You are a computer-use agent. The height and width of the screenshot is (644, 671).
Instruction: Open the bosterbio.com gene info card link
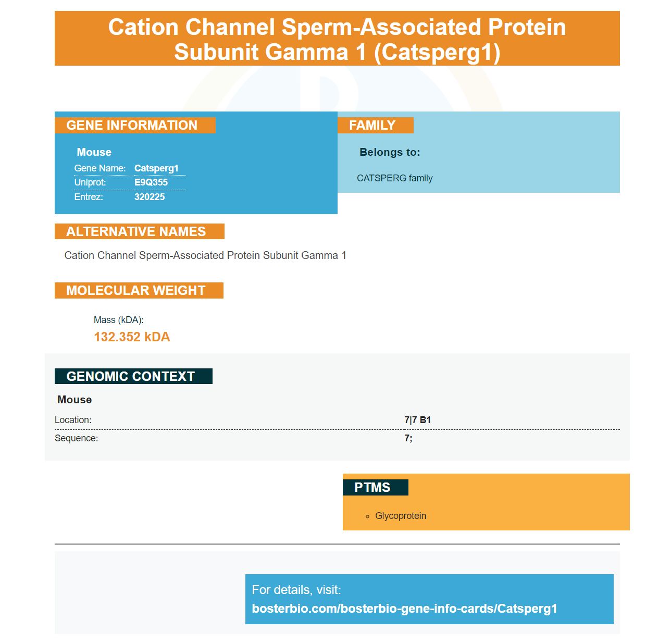404,609
